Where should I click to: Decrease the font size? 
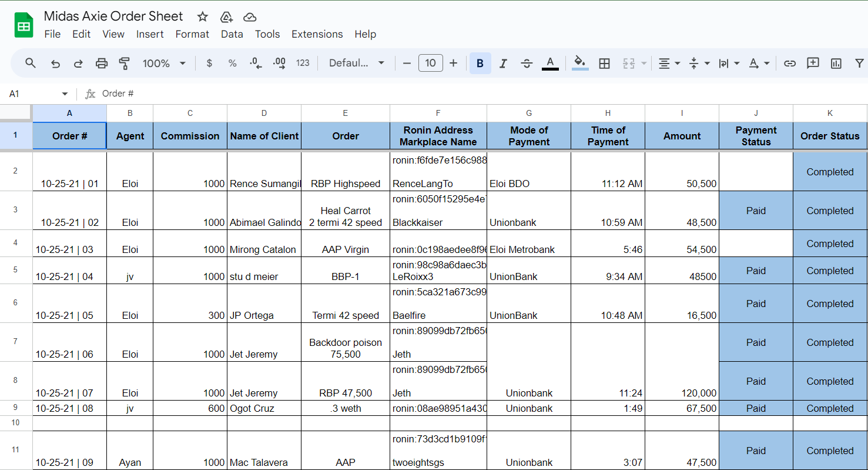(407, 63)
